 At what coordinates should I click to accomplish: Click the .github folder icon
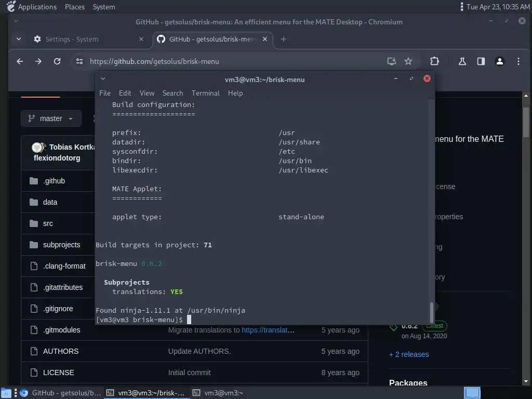pos(34,181)
